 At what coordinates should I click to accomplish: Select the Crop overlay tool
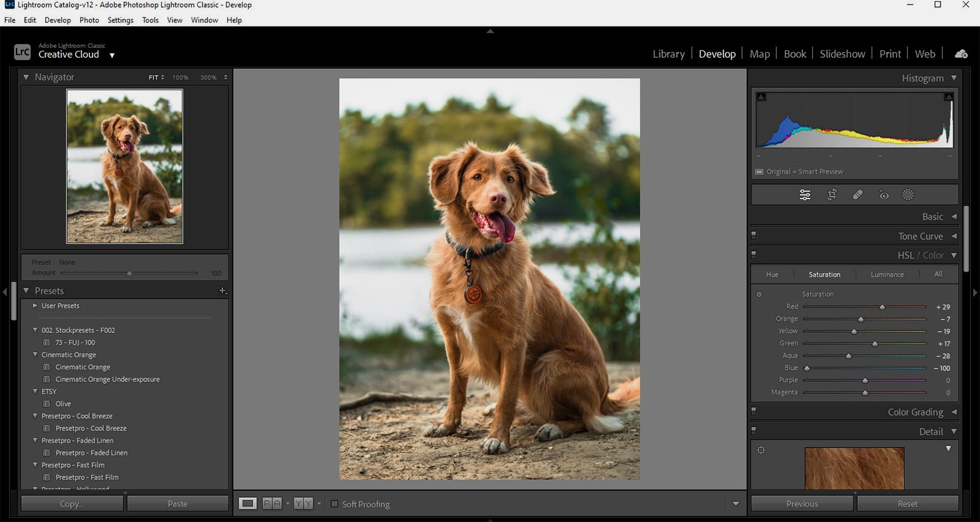[832, 195]
